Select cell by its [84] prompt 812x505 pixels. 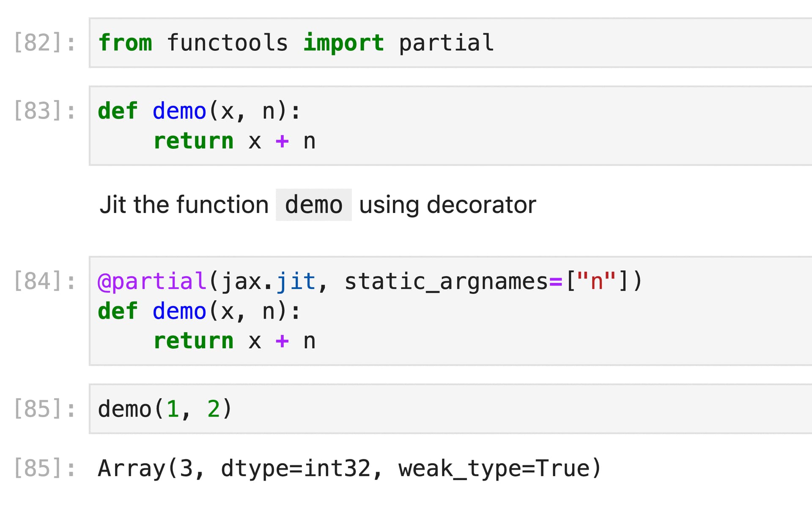tap(44, 281)
